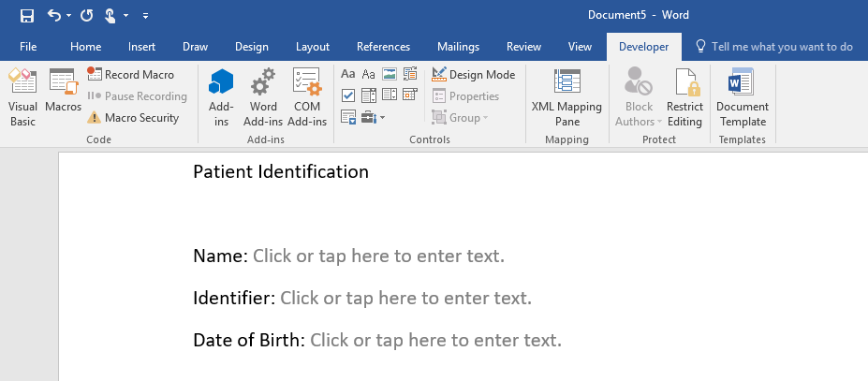Screen dimensions: 868x381
Task: Open the Visual Basic editor
Action: (x=22, y=99)
